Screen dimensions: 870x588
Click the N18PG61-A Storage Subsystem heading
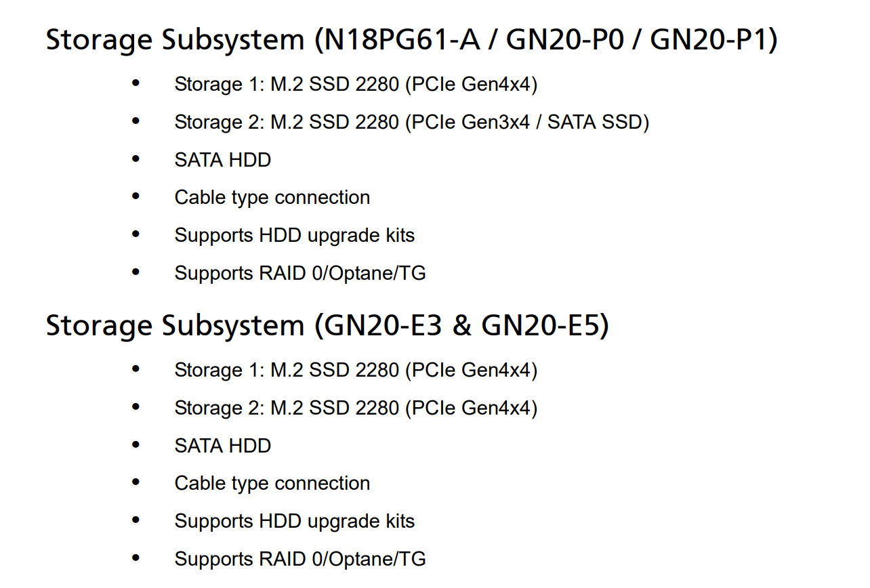pos(411,40)
